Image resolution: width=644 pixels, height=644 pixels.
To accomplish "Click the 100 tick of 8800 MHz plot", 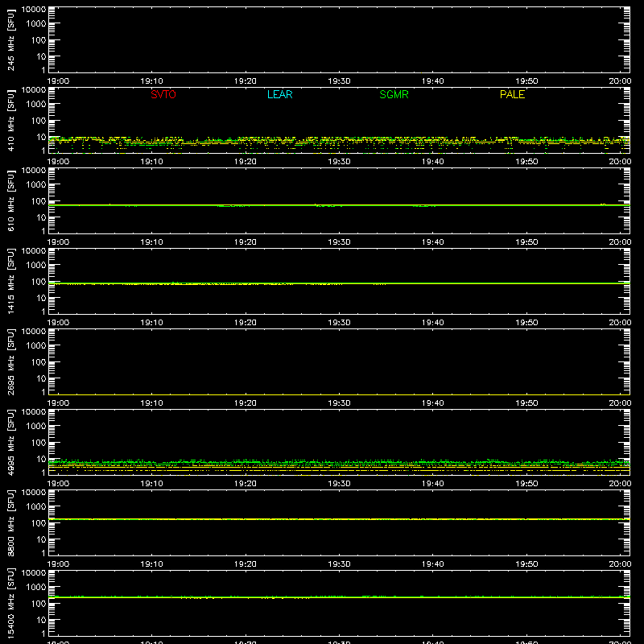I will [39, 523].
